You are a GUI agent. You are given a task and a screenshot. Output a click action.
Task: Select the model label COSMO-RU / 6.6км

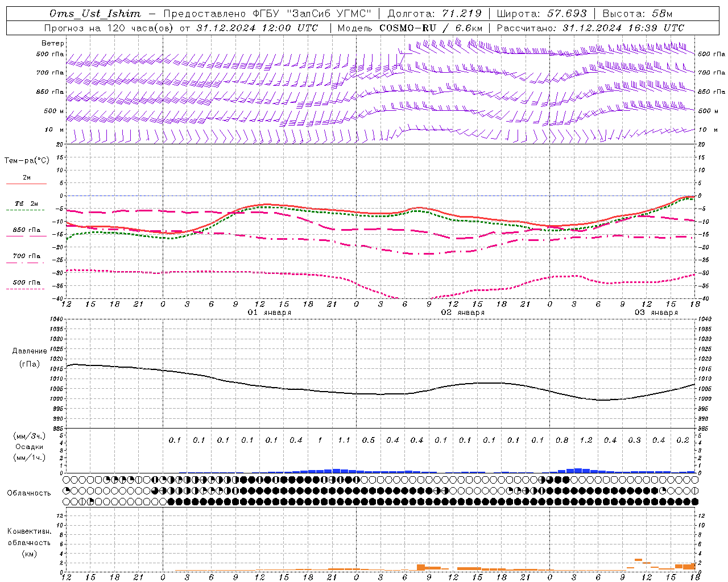click(431, 28)
